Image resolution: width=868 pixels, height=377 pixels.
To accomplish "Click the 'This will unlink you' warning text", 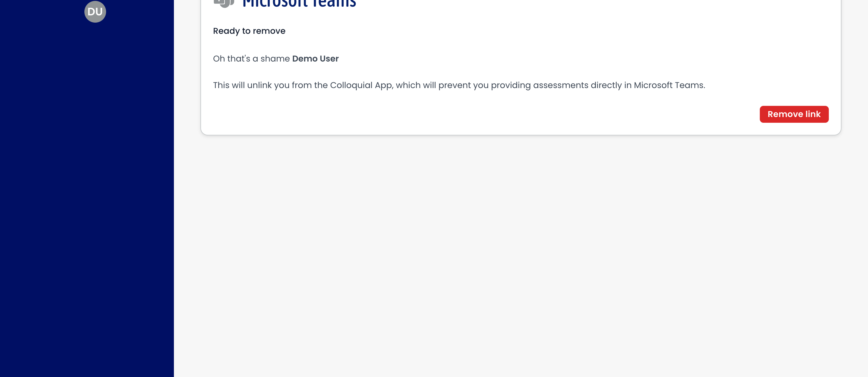I will [459, 85].
